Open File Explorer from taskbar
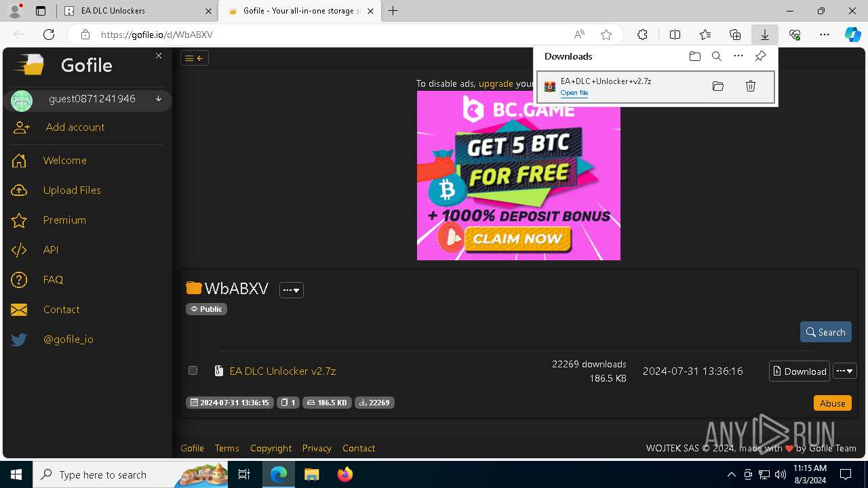Screen dimensions: 868x488 [x=311, y=474]
